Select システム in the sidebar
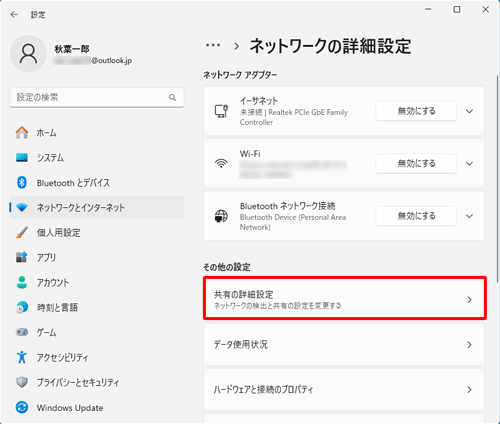500x424 pixels. [97, 158]
